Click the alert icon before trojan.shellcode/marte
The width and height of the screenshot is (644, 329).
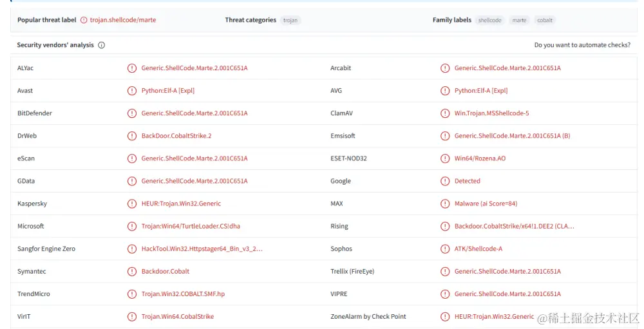point(84,20)
